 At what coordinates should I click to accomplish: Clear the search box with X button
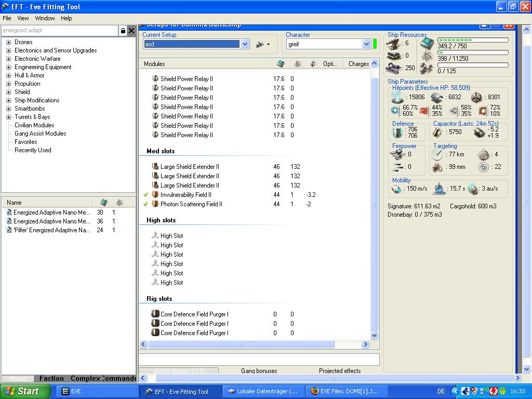[x=131, y=31]
